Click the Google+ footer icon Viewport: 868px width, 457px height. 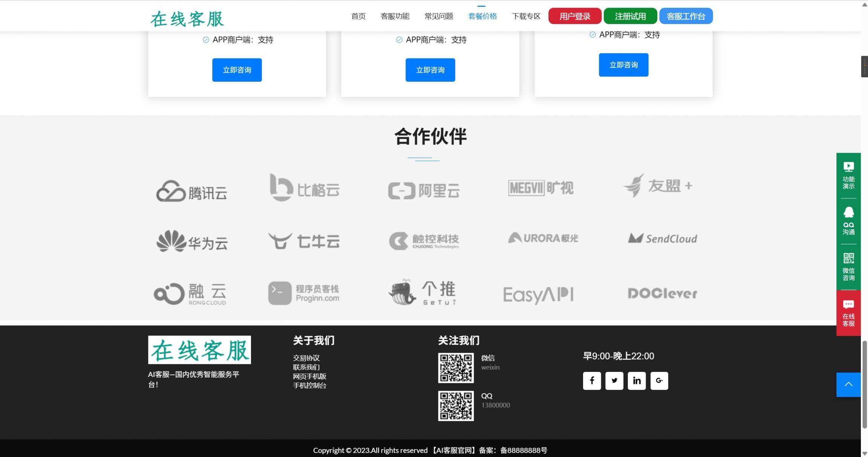[x=659, y=381]
